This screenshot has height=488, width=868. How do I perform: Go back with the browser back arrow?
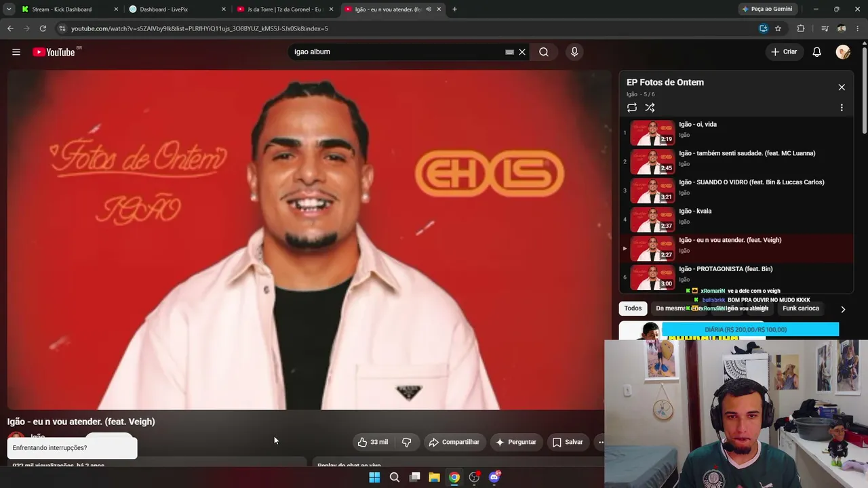(x=10, y=28)
